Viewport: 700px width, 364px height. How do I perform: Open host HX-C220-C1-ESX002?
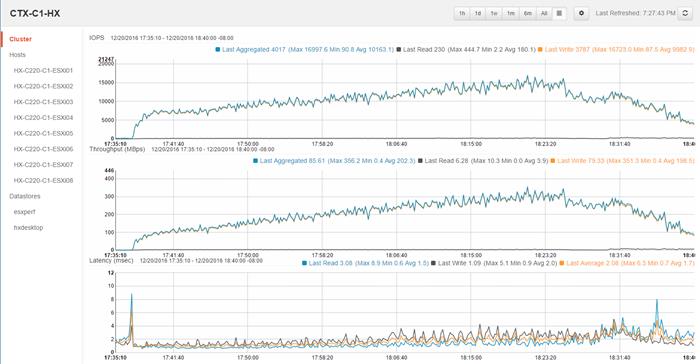click(x=43, y=86)
